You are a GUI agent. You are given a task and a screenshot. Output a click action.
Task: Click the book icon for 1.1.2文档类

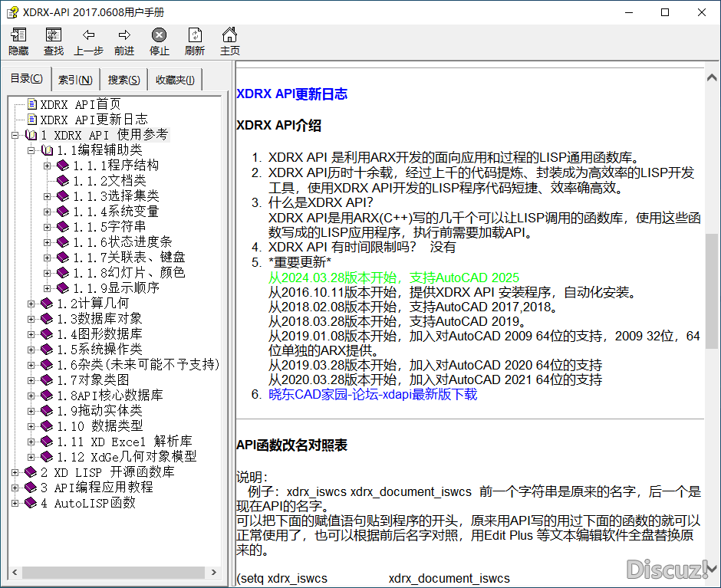click(x=63, y=181)
